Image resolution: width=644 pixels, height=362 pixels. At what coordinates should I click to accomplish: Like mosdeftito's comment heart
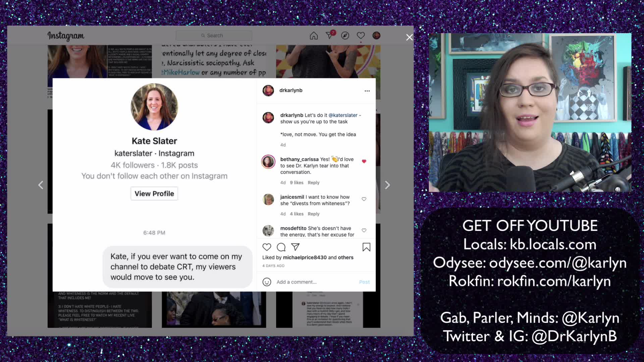[364, 230]
